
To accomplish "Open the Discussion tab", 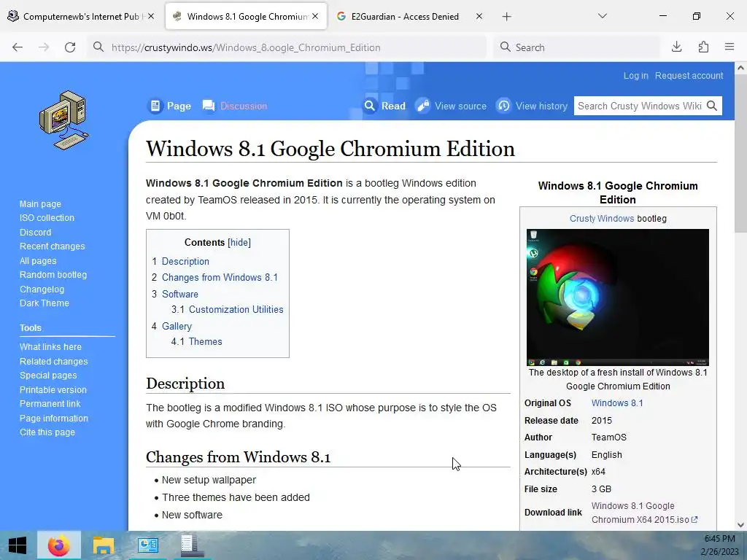I will click(236, 106).
